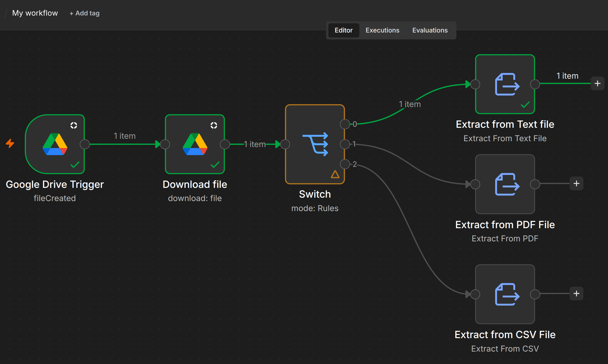608x364 pixels.
Task: Click Switch output connector 1
Action: click(345, 144)
